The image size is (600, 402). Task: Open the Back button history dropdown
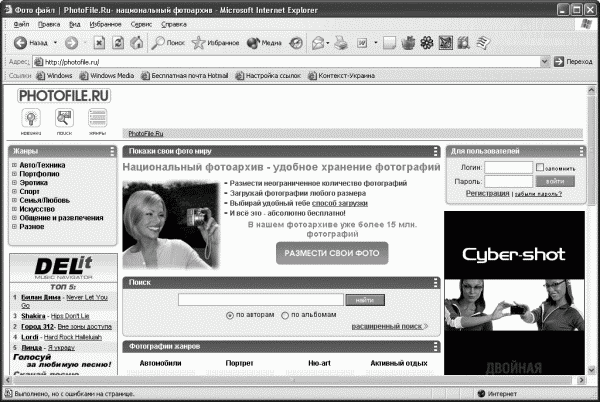[x=55, y=43]
